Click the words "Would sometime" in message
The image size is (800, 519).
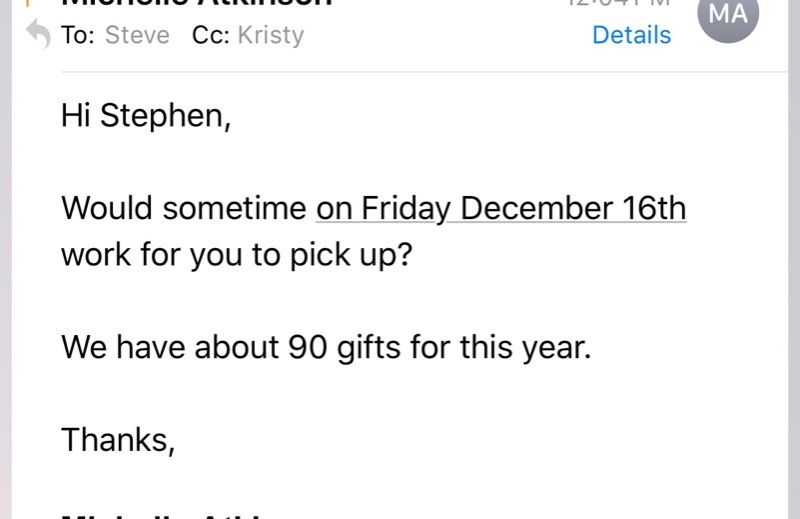[x=184, y=209]
